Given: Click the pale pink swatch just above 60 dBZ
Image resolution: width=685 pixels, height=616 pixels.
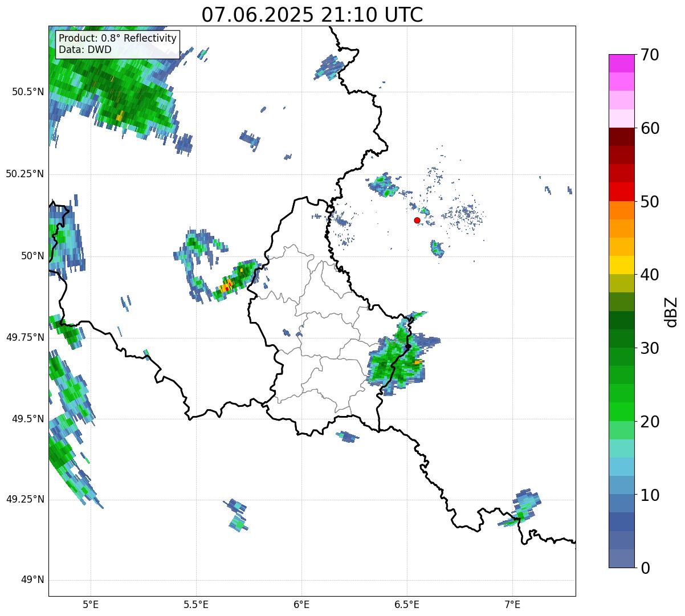Looking at the screenshot, I should [621, 119].
